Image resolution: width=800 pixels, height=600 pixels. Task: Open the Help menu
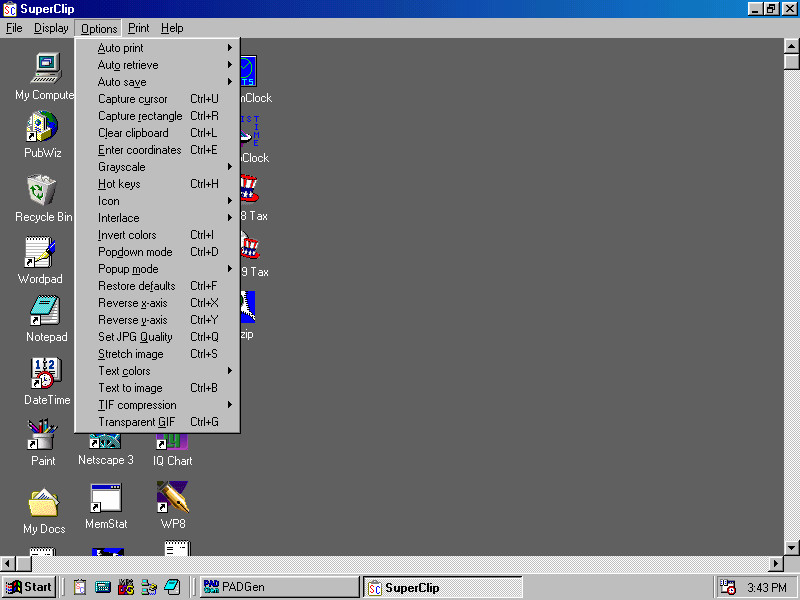click(x=172, y=28)
